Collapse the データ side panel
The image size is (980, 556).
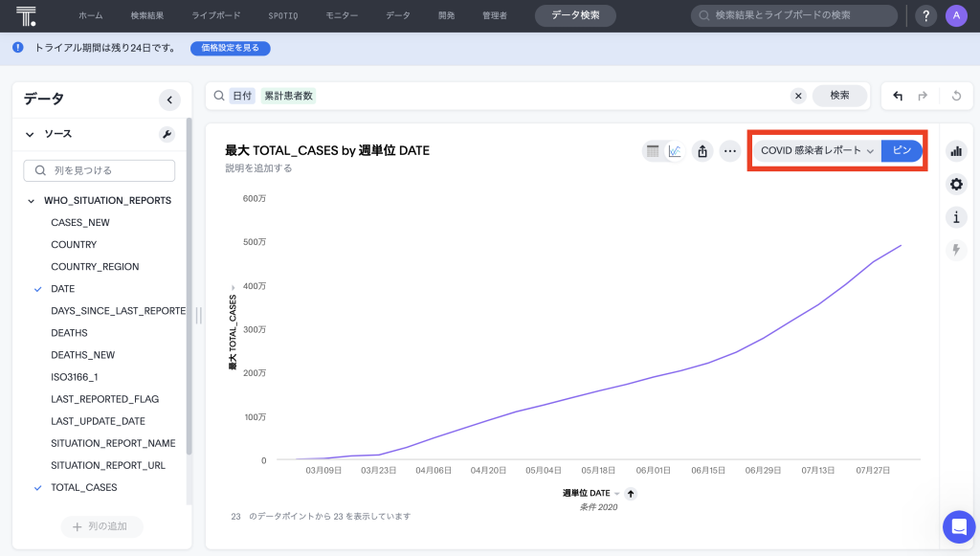tap(169, 100)
